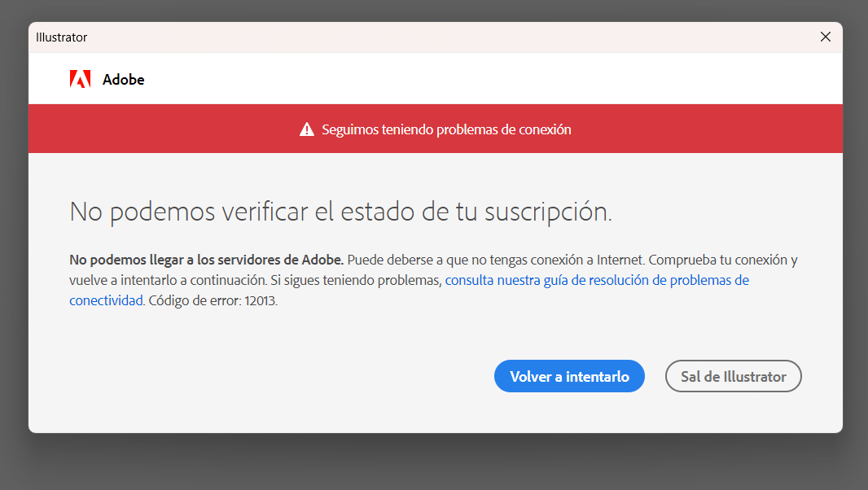The height and width of the screenshot is (490, 868).
Task: Click the 'Seguimos teniendo problemas de conexión' banner text
Action: pos(446,129)
